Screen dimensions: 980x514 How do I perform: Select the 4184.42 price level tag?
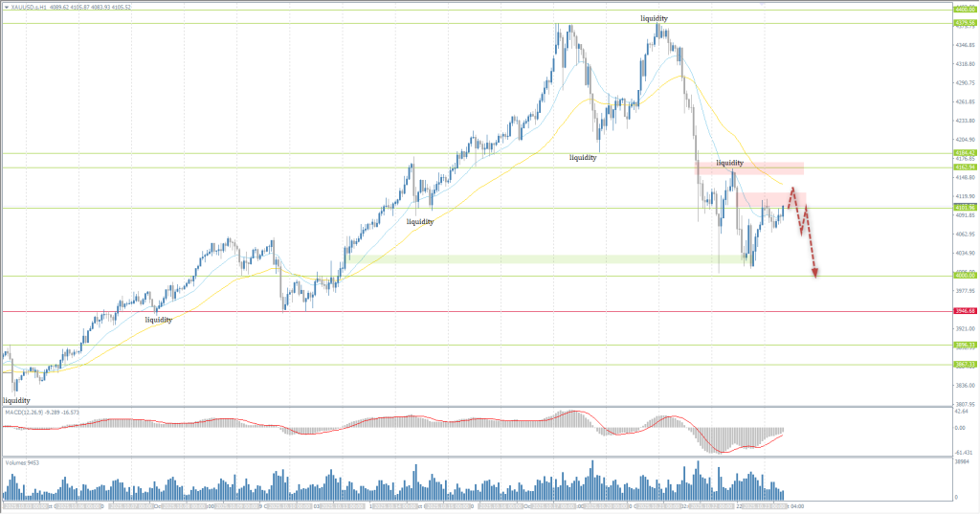[964, 152]
